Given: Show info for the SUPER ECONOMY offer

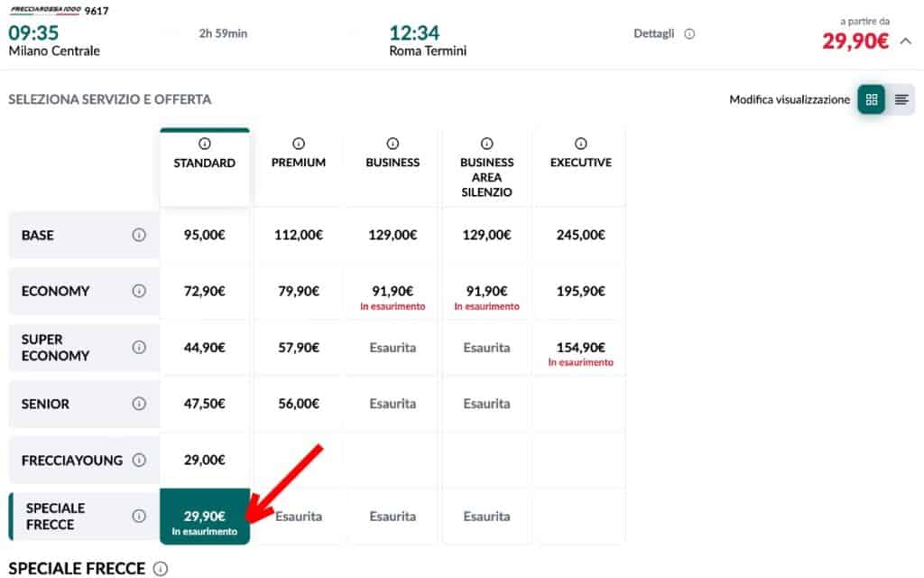Looking at the screenshot, I should (139, 348).
